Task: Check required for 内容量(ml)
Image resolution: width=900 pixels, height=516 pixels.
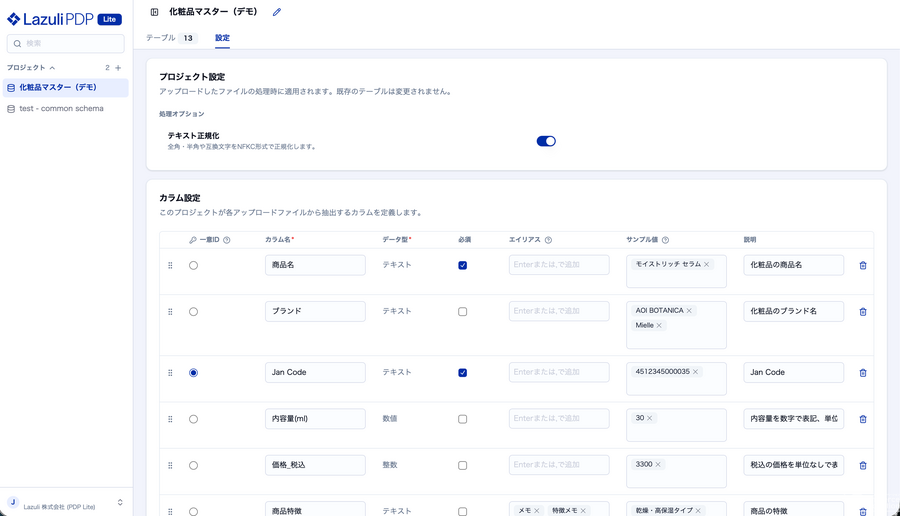Action: coord(463,419)
